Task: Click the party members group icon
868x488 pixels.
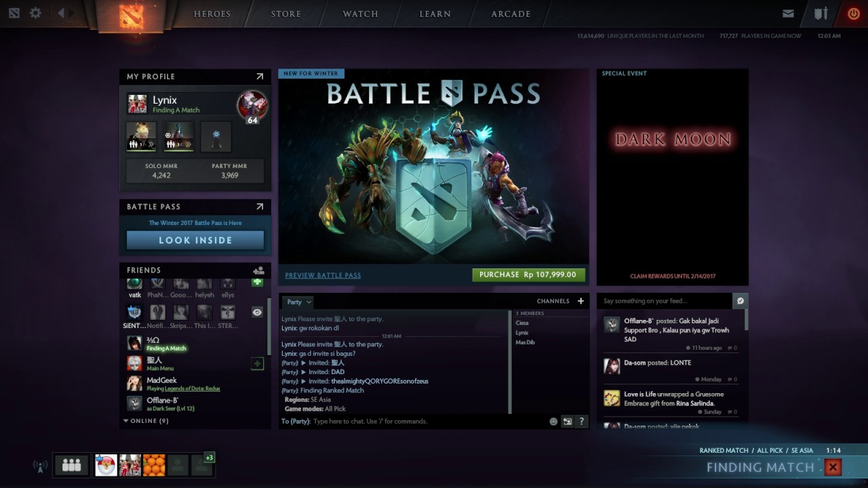Action: coord(71,465)
